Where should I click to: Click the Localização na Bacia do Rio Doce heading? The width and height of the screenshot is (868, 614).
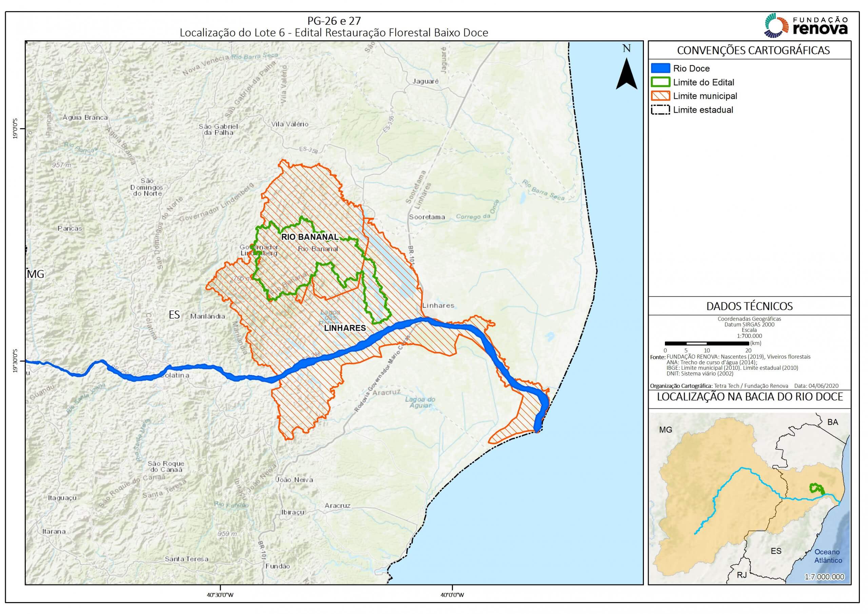click(x=750, y=397)
